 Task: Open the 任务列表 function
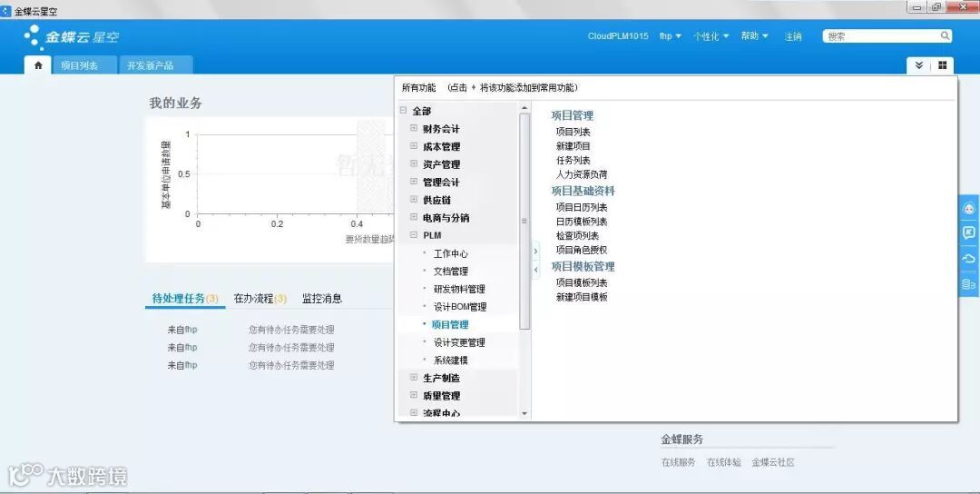click(x=573, y=160)
